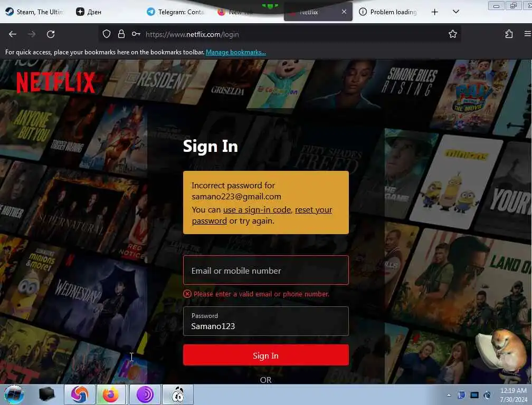Viewport: 532px width, 405px height.
Task: Open the black box taskbar app
Action: [x=47, y=394]
